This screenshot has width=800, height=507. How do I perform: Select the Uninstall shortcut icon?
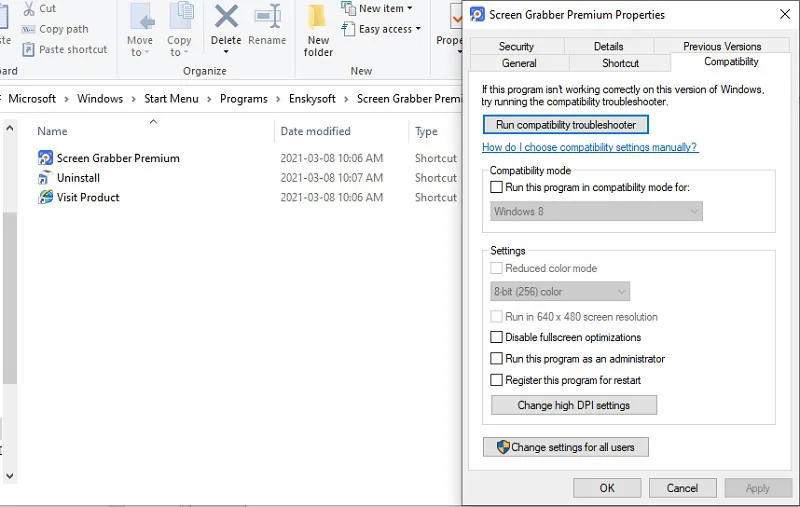(x=44, y=178)
